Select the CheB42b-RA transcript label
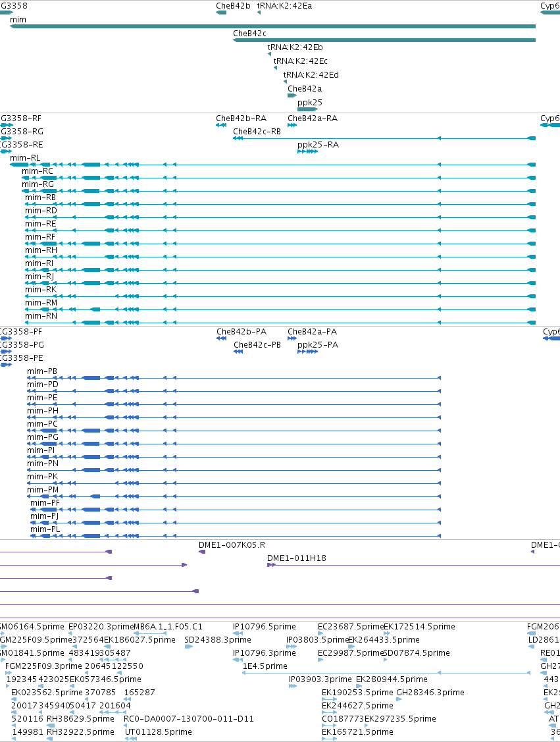Viewport: 560px width, 742px height. [x=242, y=119]
